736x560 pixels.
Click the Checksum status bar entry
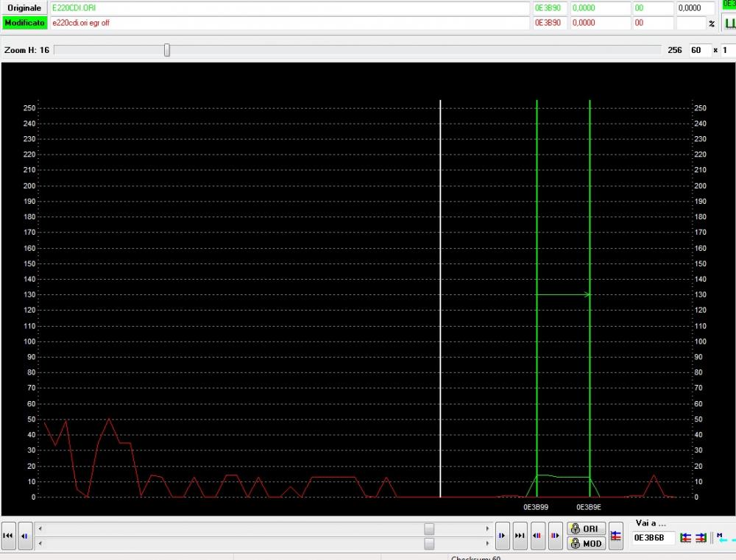[x=476, y=558]
